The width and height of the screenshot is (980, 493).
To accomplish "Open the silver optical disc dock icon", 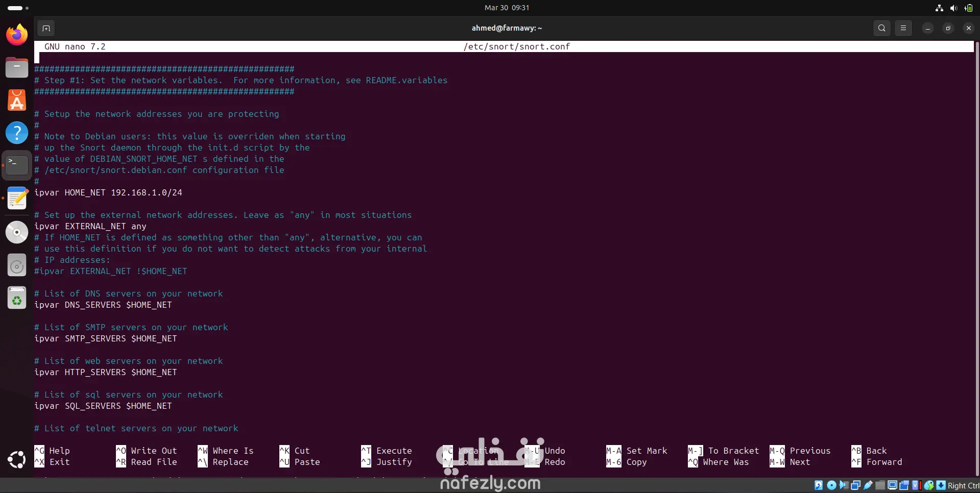I will tap(17, 233).
